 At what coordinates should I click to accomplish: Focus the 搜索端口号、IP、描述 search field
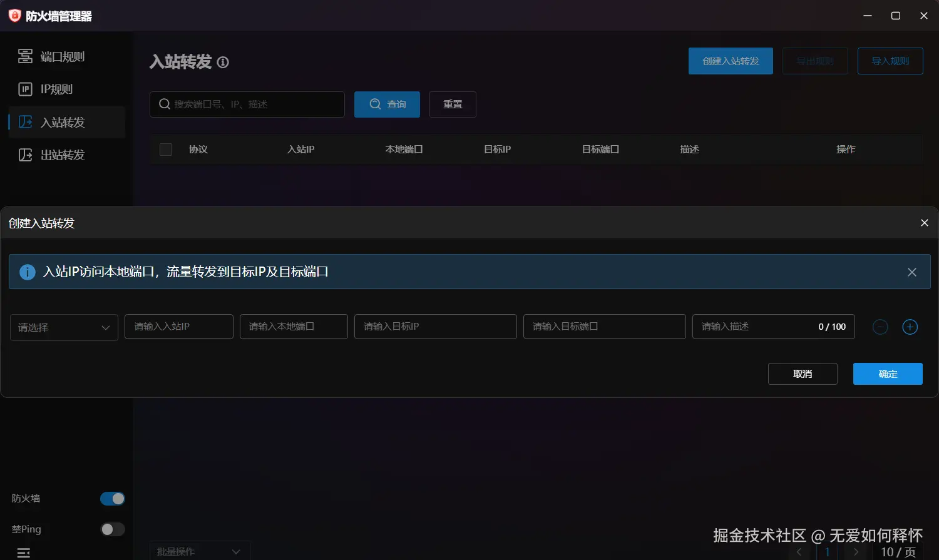(247, 104)
